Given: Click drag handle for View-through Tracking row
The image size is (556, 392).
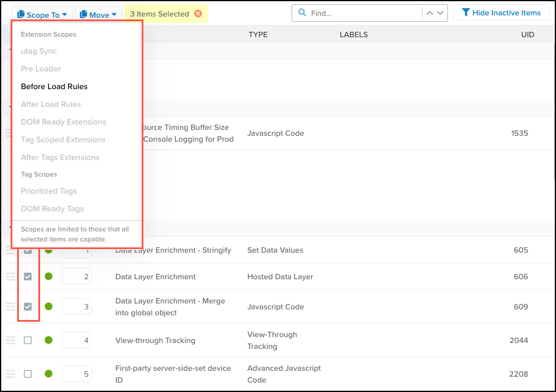Looking at the screenshot, I should click(x=10, y=340).
